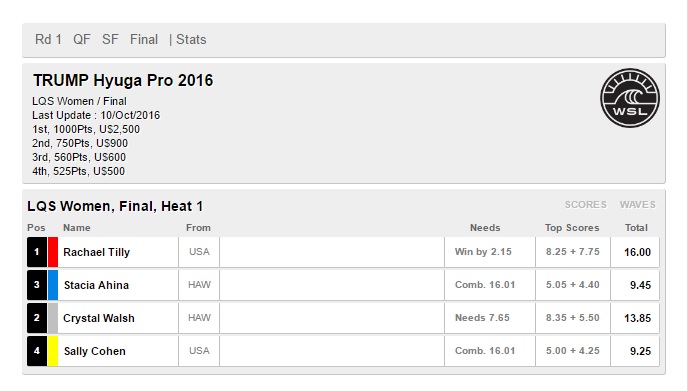Click the TRUMP Hyuga Pro 2016 title
The height and width of the screenshot is (391, 688).
(123, 80)
